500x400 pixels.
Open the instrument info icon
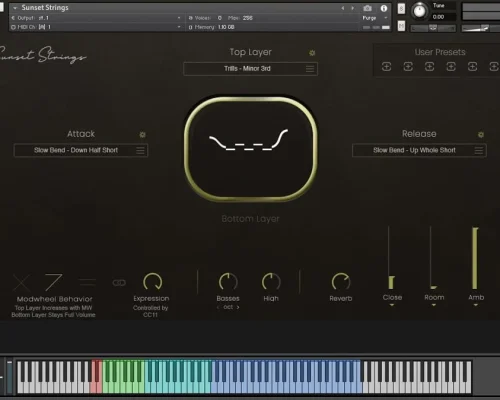click(384, 8)
